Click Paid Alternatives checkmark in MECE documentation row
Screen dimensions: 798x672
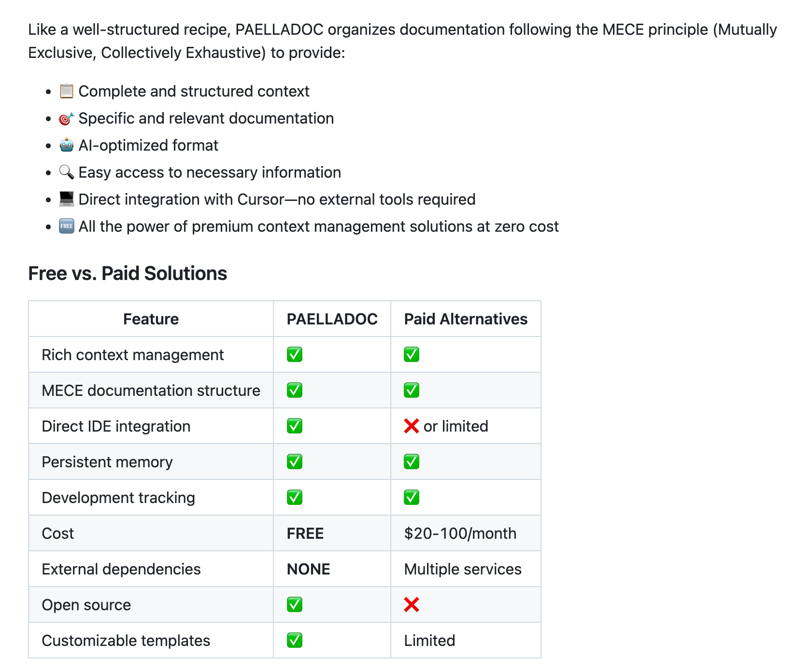[x=412, y=390]
